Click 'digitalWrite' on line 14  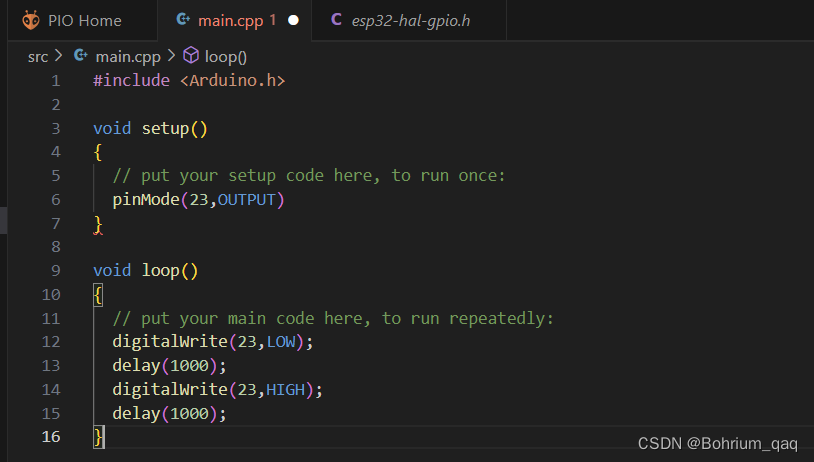170,389
